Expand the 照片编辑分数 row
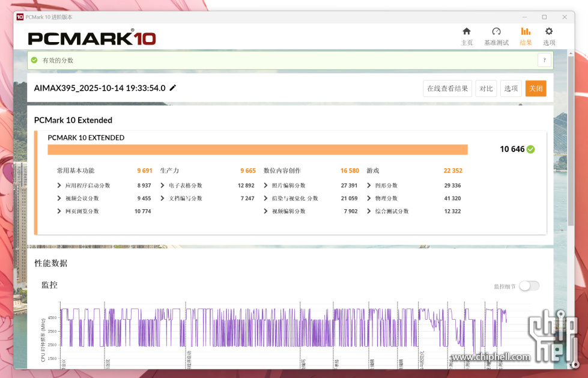The width and height of the screenshot is (588, 378). click(x=266, y=186)
